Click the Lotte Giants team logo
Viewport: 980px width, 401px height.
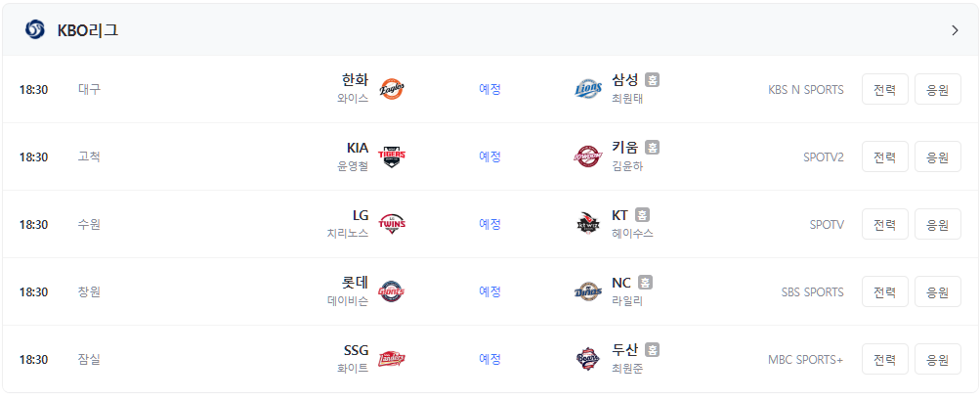392,291
